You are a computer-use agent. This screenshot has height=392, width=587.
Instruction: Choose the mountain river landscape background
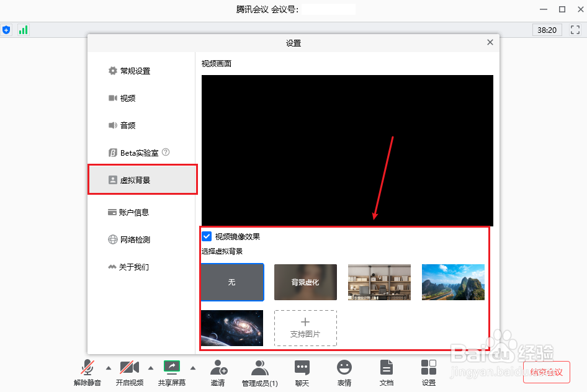coord(453,282)
